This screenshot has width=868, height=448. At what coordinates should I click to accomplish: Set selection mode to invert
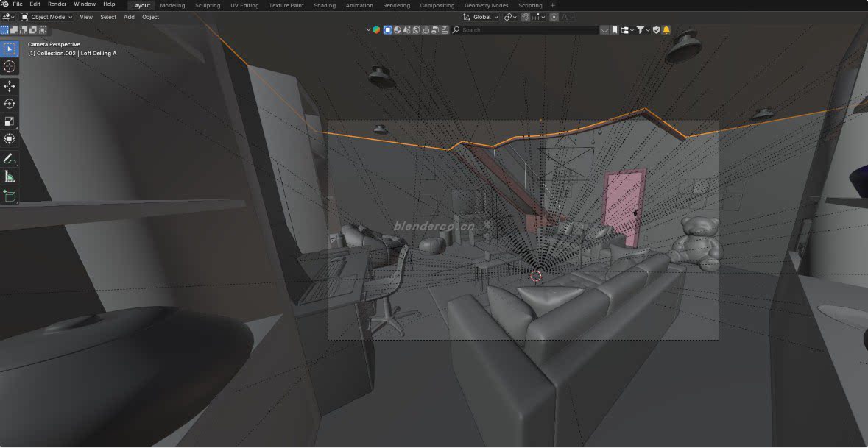point(32,30)
